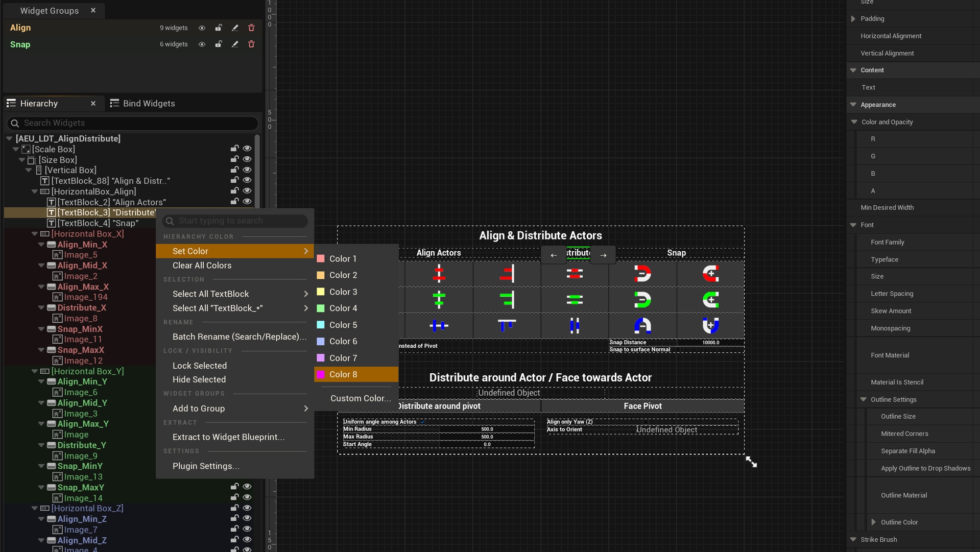Close the Widget Groups tab
Image resolution: width=980 pixels, height=552 pixels.
coord(93,10)
